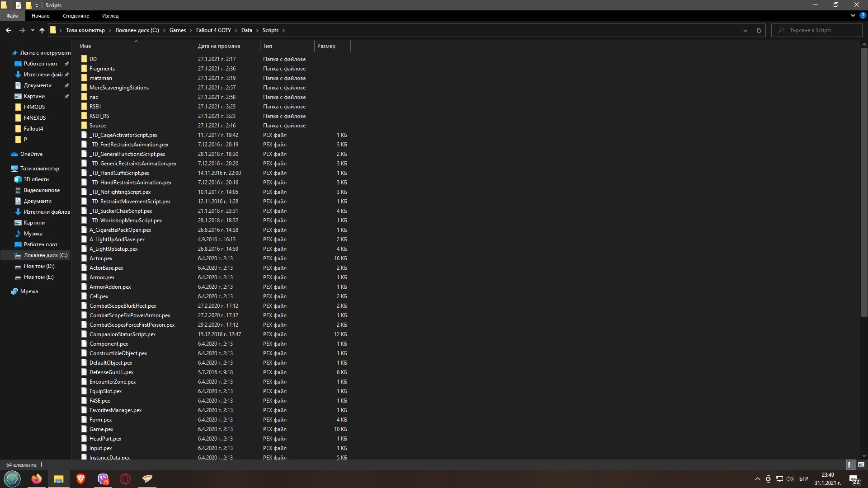Select file A_CigarettePackOpen.pex
868x488 pixels.
click(120, 230)
